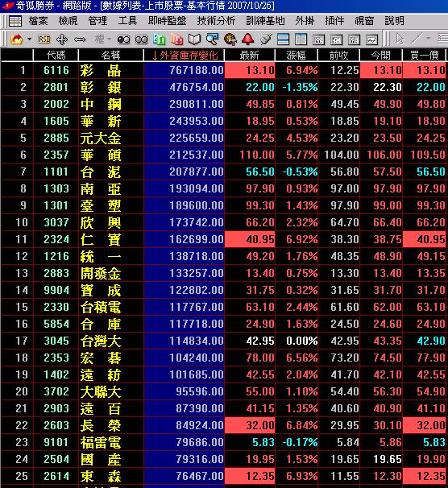Click the red alarm bell icon
Screen dimensions: 448x488
248,39
